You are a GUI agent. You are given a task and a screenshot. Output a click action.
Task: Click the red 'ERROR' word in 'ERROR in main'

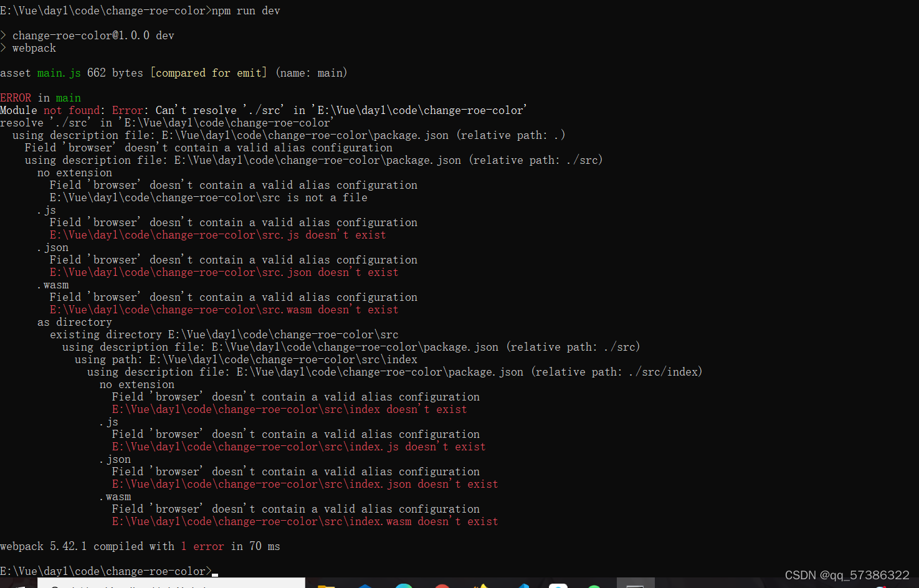coord(16,98)
